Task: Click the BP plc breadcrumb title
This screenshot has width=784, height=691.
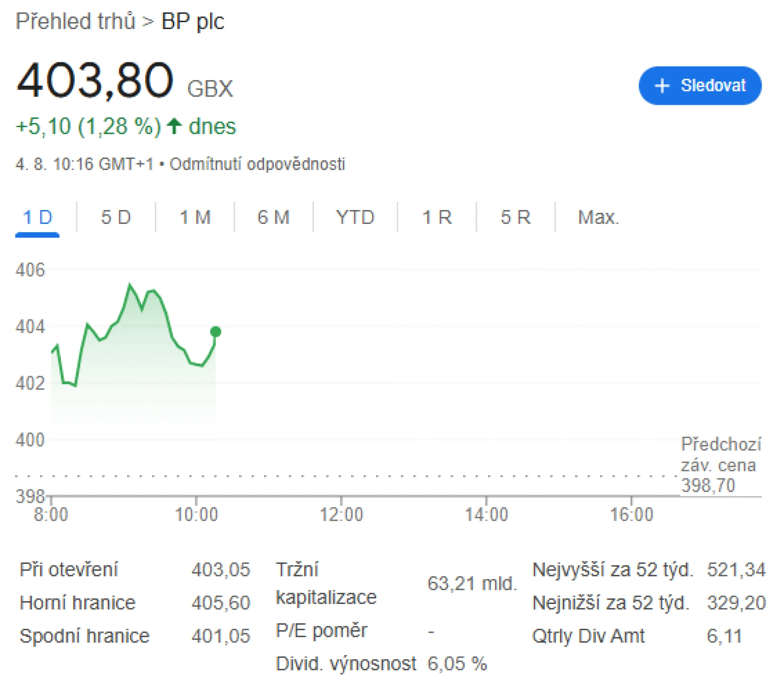Action: pyautogui.click(x=193, y=21)
